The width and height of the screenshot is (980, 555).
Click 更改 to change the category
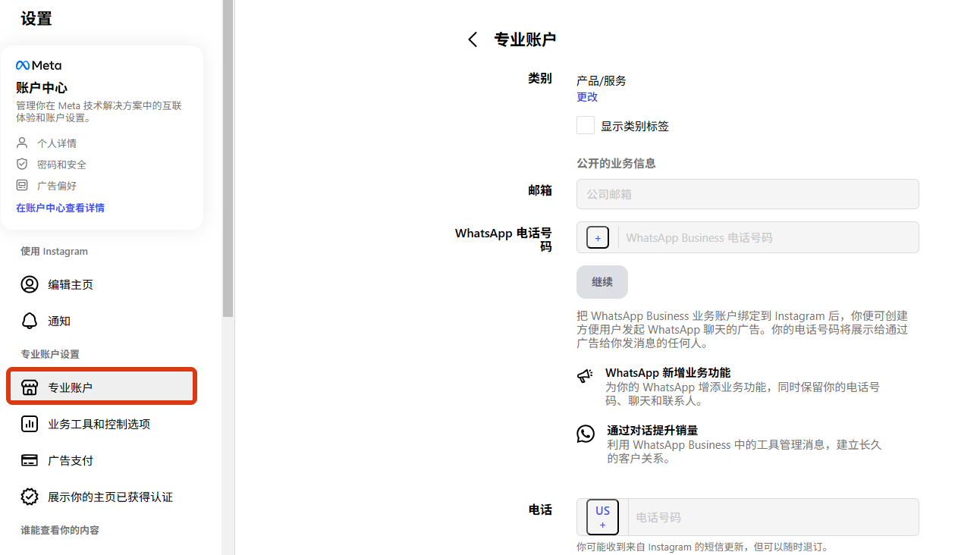(x=587, y=97)
